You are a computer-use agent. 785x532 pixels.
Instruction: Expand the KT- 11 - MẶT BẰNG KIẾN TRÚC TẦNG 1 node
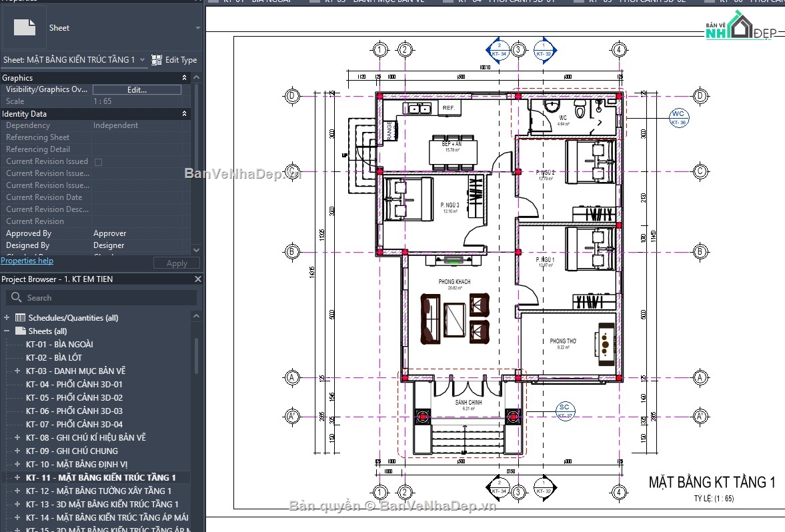17,477
